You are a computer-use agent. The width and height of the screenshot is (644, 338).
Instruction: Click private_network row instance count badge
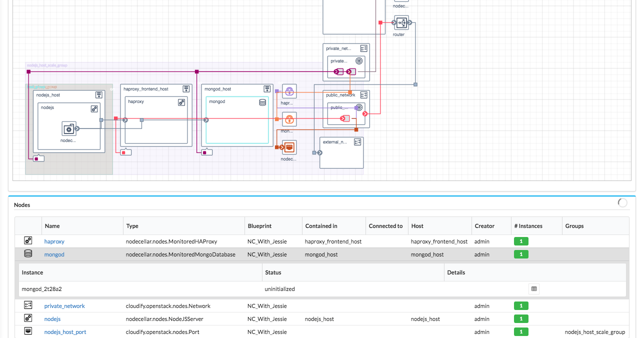tap(521, 306)
